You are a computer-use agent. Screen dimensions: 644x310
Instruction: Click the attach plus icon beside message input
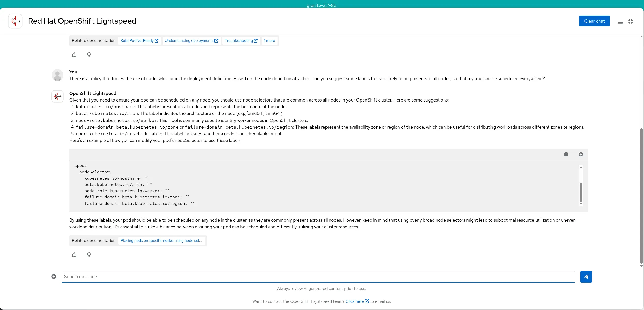[54, 277]
